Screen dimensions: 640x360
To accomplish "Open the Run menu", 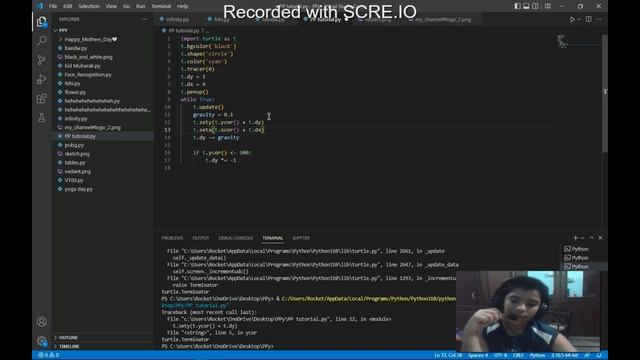I will (140, 6).
